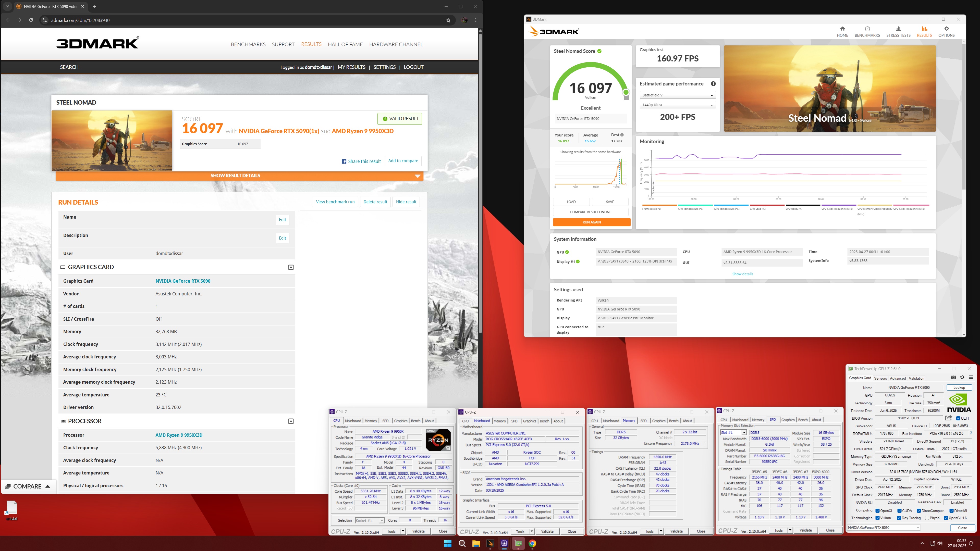Toggle Ray Tracing checkbox in GPU-Z
980x551 pixels.
pyautogui.click(x=899, y=518)
